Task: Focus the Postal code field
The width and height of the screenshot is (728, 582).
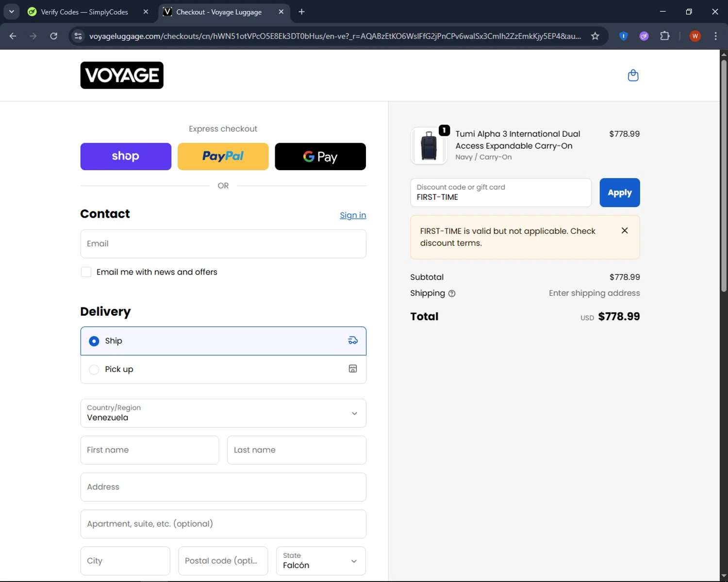Action: pyautogui.click(x=223, y=561)
